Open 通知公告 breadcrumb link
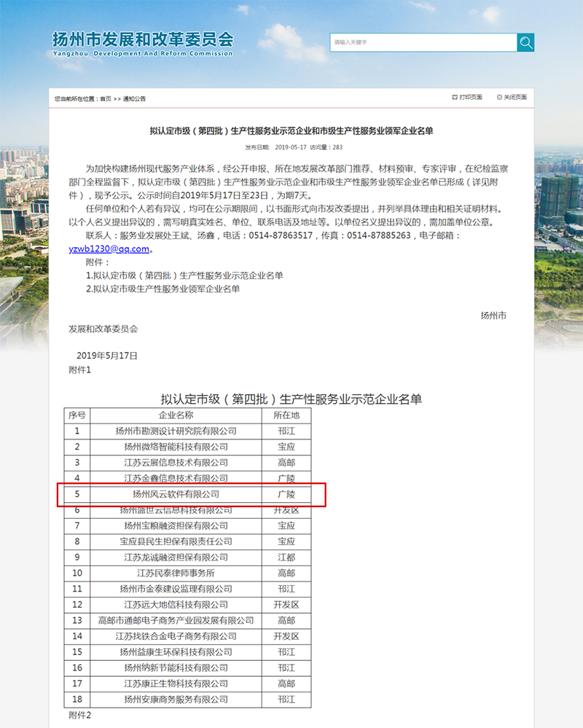Image resolution: width=583 pixels, height=728 pixels. [134, 99]
